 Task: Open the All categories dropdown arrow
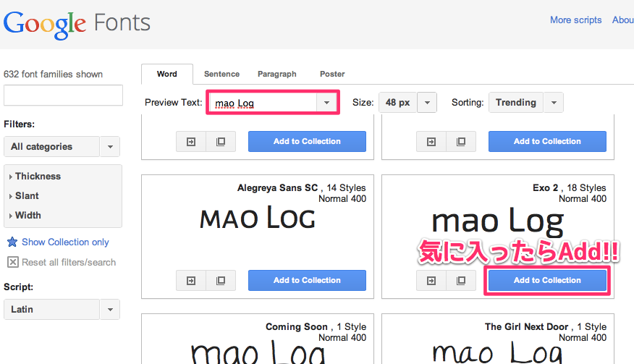(x=110, y=147)
